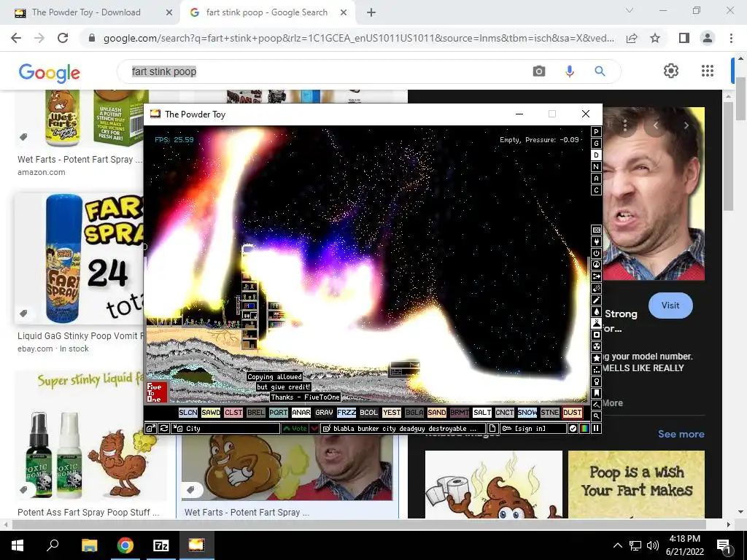Screen dimensions: 747x560
Task: Open Google quick settings gear
Action: coord(671,71)
